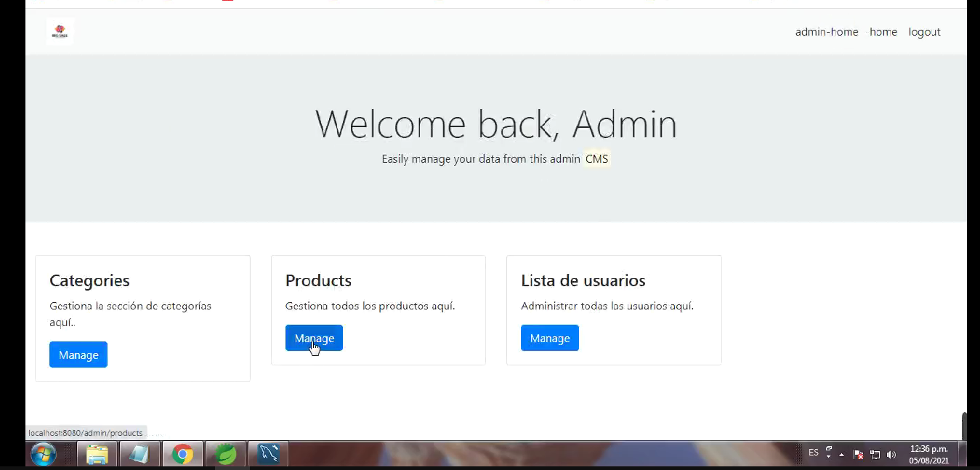Viewport: 980px width, 470px height.
Task: Click Manage under Categories
Action: tap(78, 354)
